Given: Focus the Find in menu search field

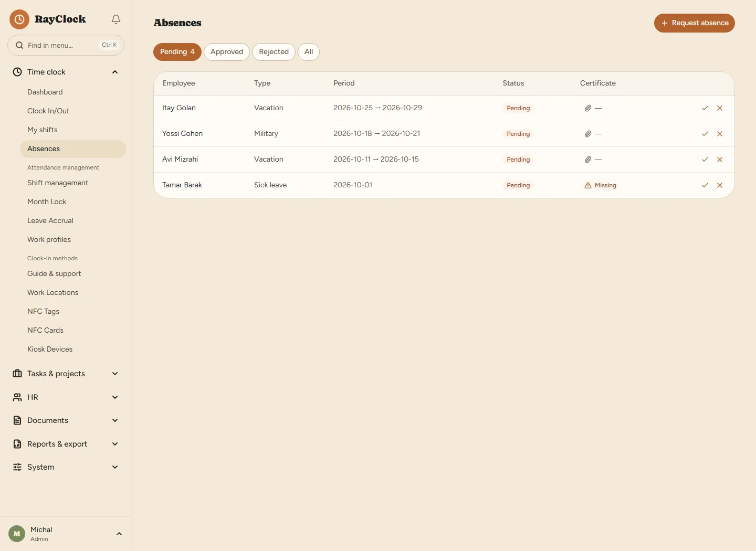Looking at the screenshot, I should (x=66, y=45).
